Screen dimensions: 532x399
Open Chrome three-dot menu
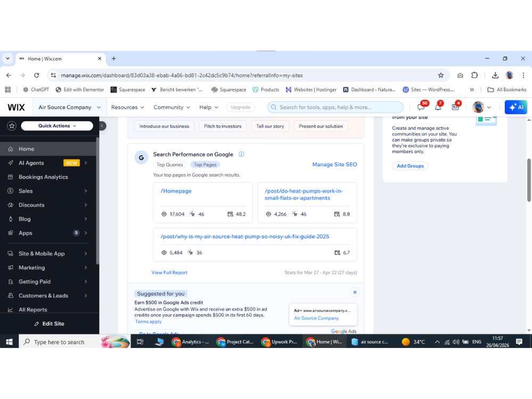(x=523, y=76)
